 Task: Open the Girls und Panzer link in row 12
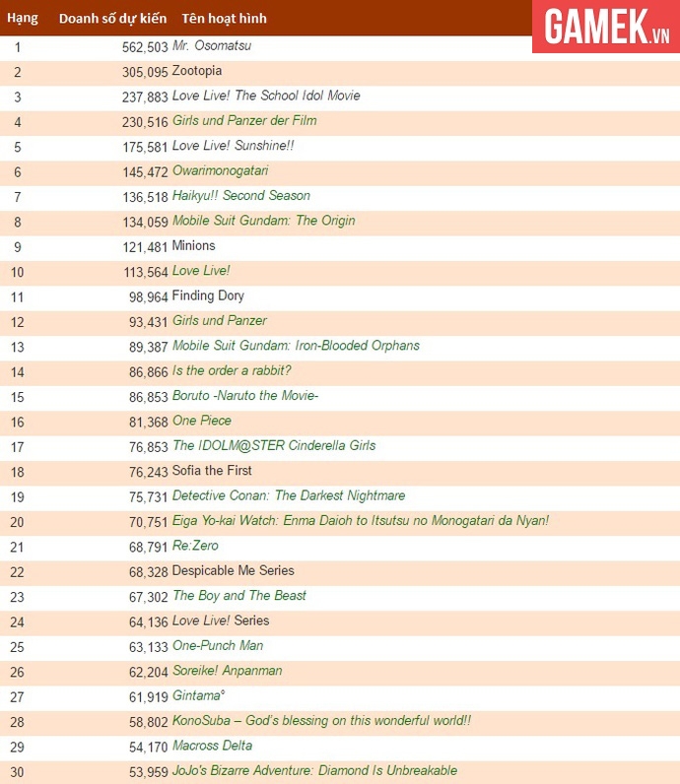219,320
